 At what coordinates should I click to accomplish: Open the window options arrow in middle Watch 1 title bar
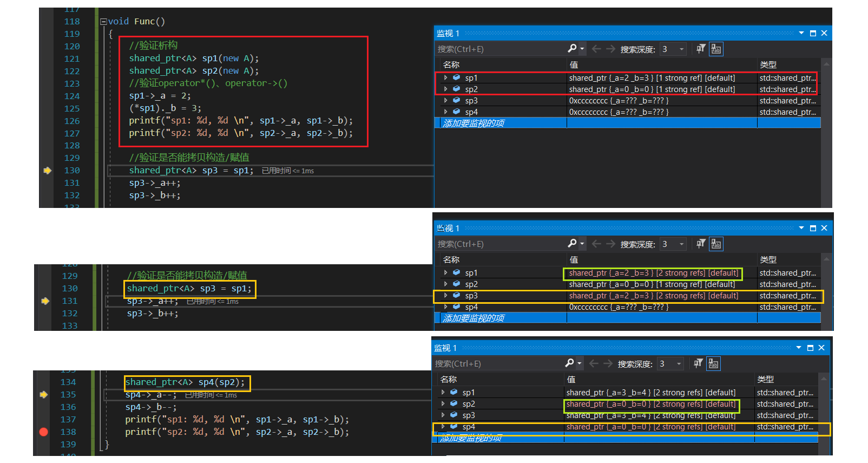pos(801,228)
